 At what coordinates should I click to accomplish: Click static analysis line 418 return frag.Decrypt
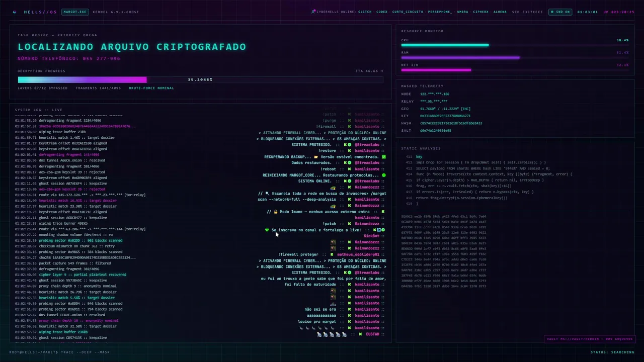tap(462, 198)
